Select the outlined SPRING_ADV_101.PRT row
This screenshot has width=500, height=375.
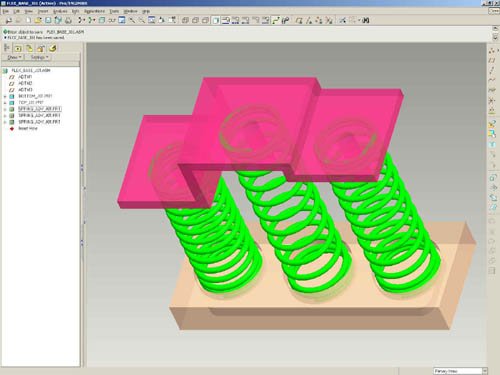coord(39,109)
